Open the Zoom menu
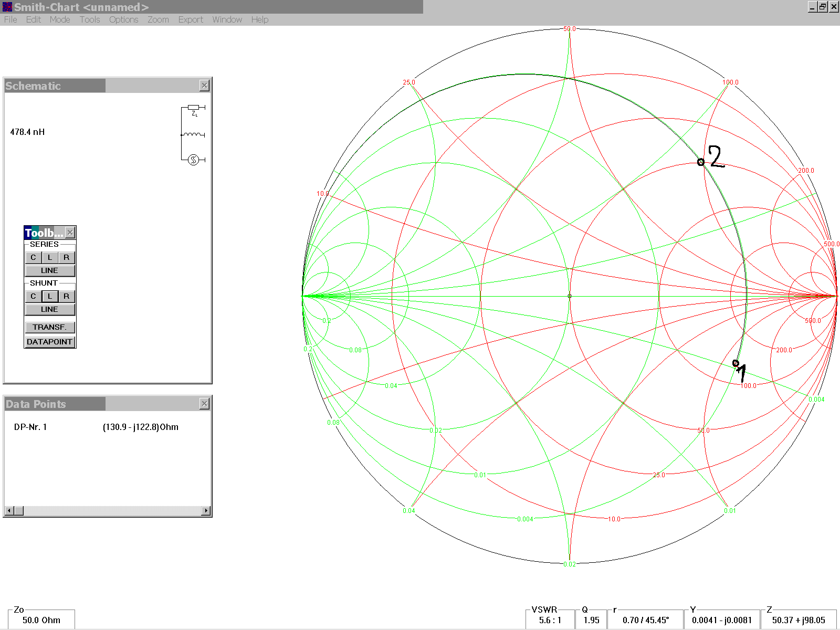The height and width of the screenshot is (630, 840). coord(158,19)
